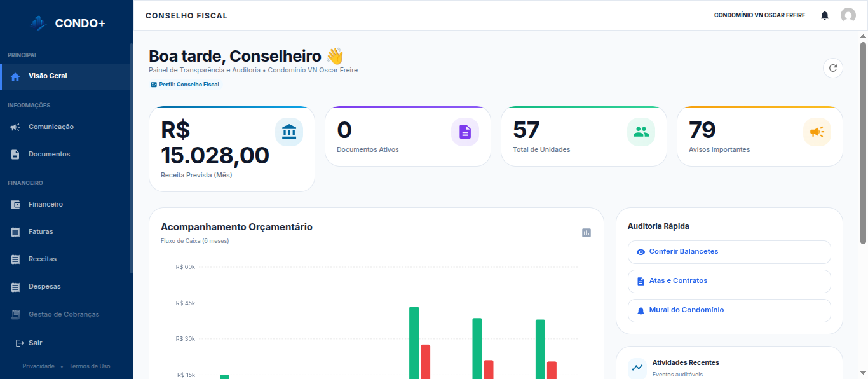868x379 pixels.
Task: Click the home icon next to Visão Geral
Action: pos(15,76)
